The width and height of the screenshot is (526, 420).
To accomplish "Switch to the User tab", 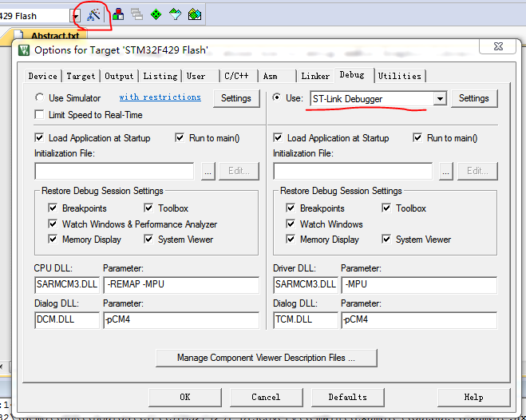I will click(201, 76).
